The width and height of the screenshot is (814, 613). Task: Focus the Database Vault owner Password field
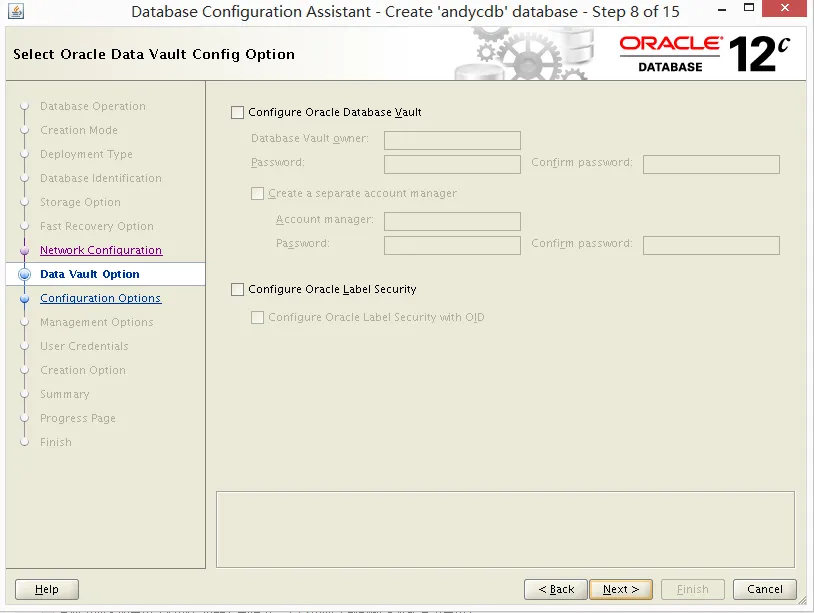(452, 164)
